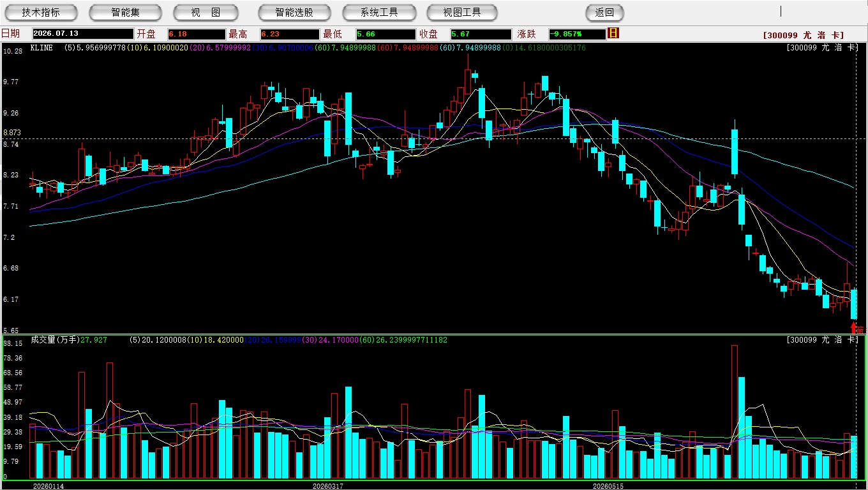Click the 最低 value 5.66

(x=385, y=34)
